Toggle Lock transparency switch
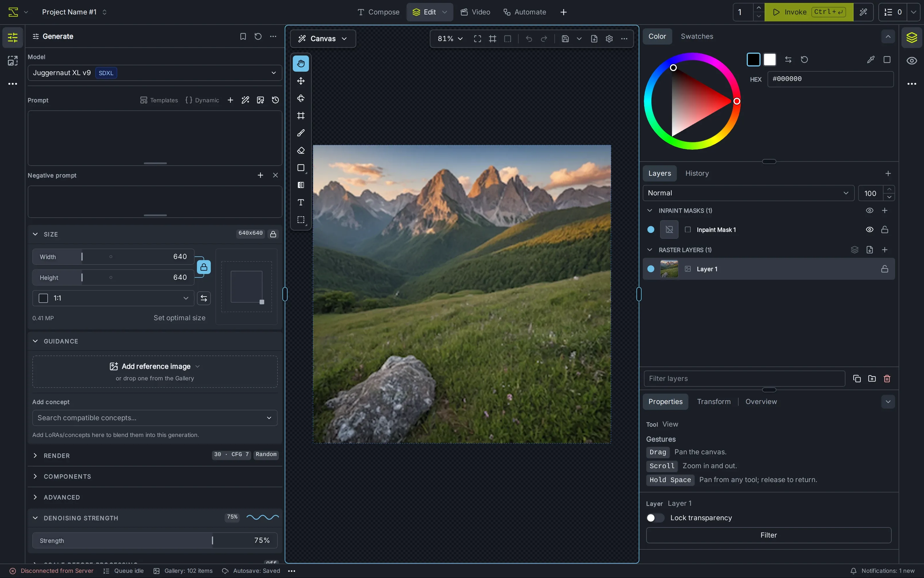The height and width of the screenshot is (578, 924). coord(655,518)
